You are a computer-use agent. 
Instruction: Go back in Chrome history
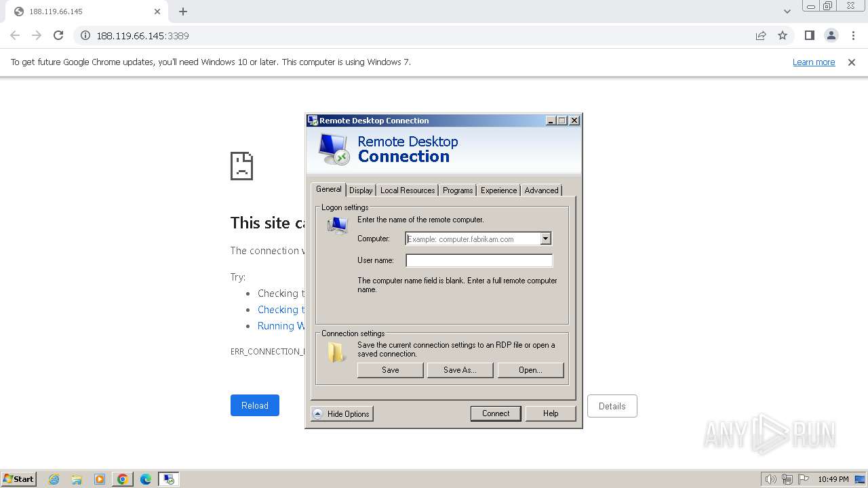click(15, 35)
